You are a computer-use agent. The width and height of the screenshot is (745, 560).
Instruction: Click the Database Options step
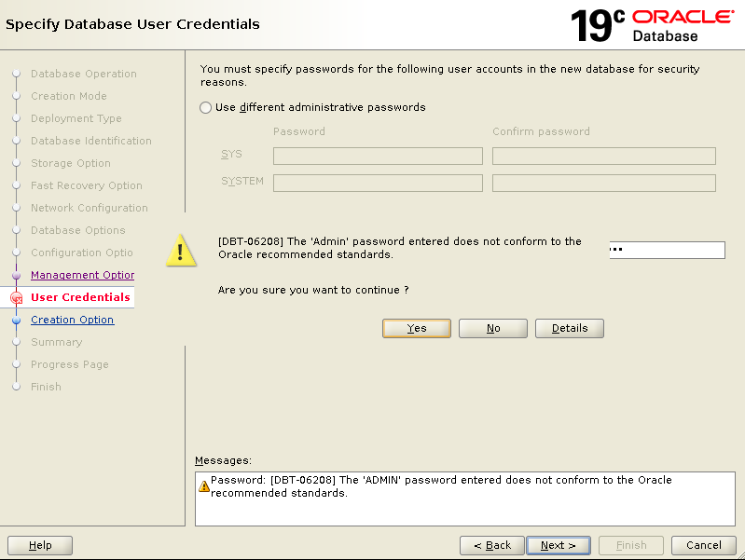coord(78,230)
